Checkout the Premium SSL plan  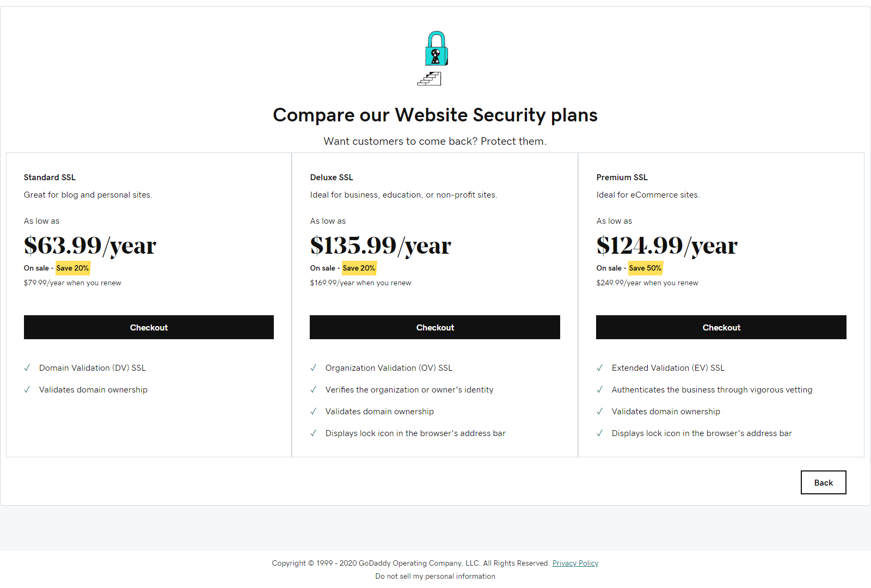721,327
